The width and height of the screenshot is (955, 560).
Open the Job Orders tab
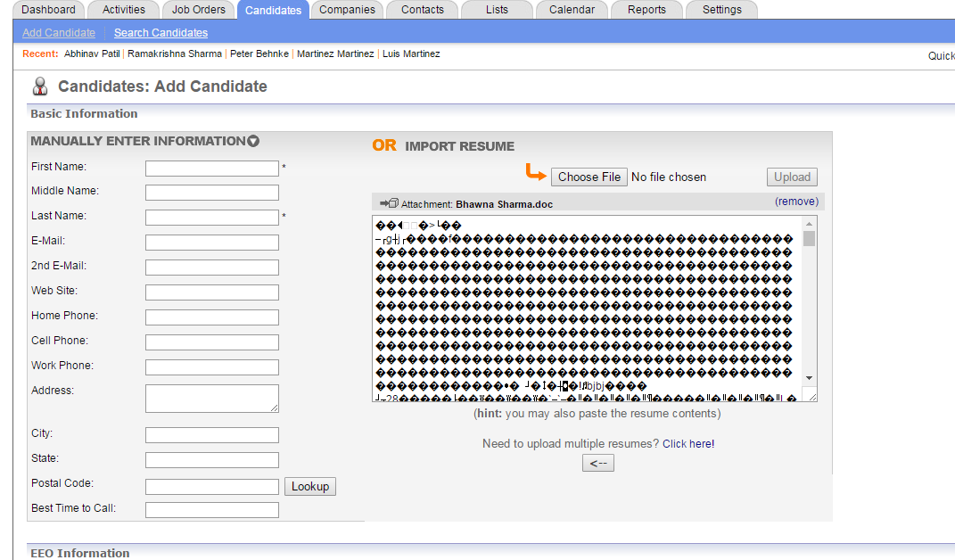coord(199,10)
